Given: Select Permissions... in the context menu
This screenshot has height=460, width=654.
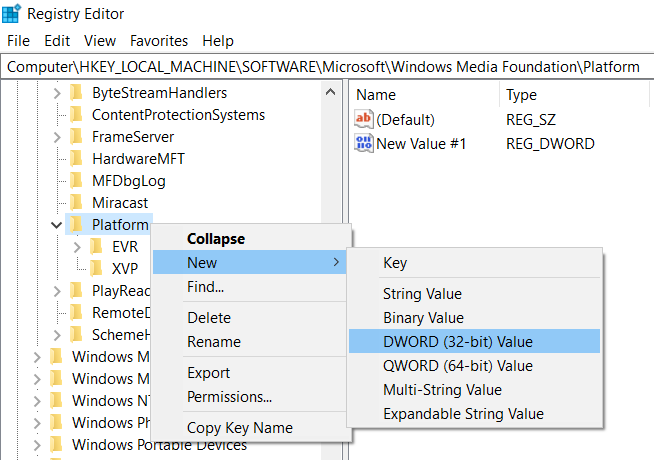Looking at the screenshot, I should (229, 396).
